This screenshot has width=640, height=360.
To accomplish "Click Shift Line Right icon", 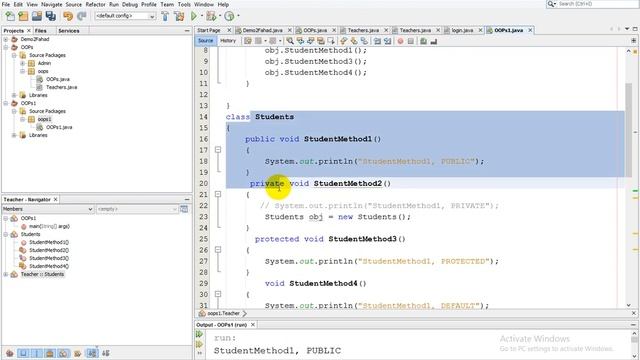I will pyautogui.click(x=387, y=41).
